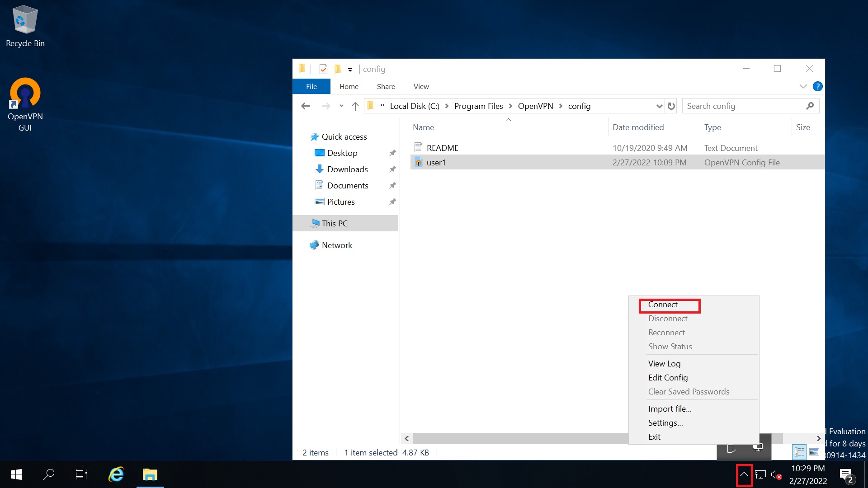
Task: Open Documents in the navigation pane
Action: (348, 186)
